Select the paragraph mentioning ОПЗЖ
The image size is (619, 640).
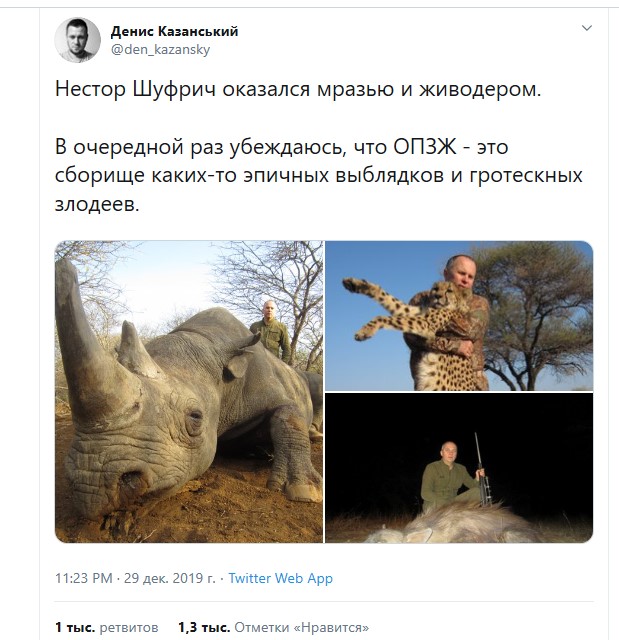318,176
